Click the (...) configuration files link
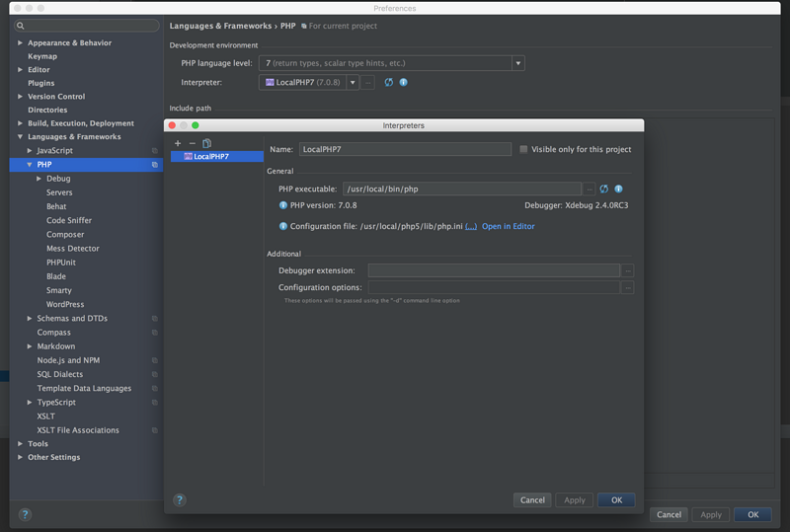This screenshot has width=790, height=532. pos(471,226)
